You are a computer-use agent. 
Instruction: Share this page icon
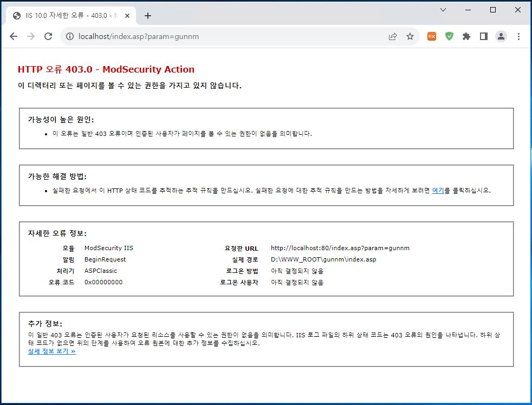point(393,36)
